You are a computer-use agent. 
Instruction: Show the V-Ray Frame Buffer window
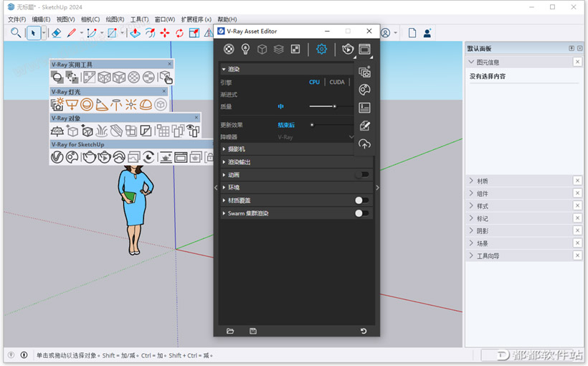point(364,50)
